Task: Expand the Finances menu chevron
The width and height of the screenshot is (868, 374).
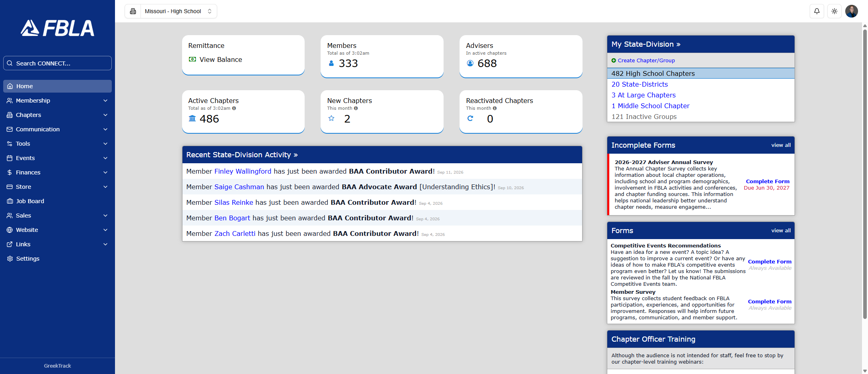Action: 105,172
